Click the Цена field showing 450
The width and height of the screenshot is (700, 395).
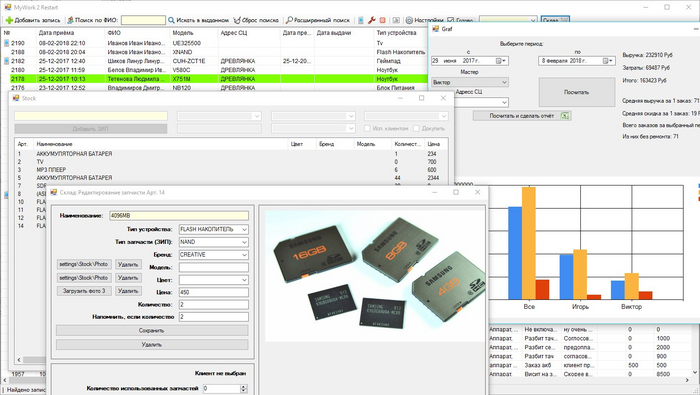[213, 292]
